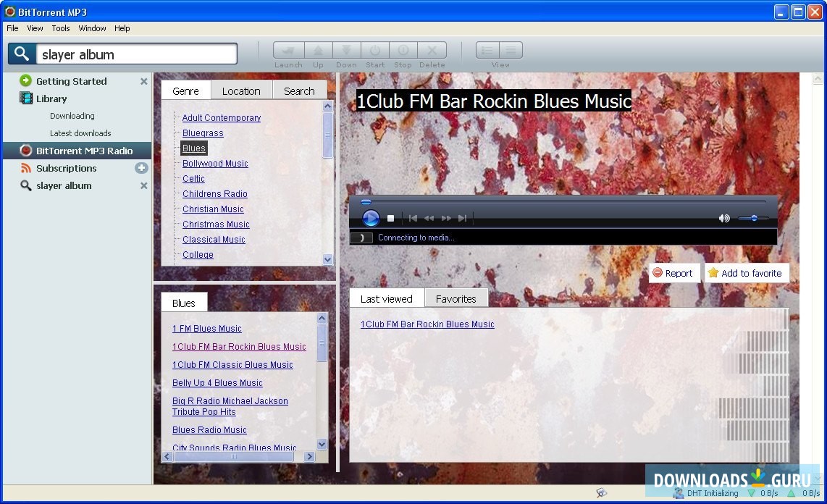Report this radio station
827x504 pixels.
673,273
